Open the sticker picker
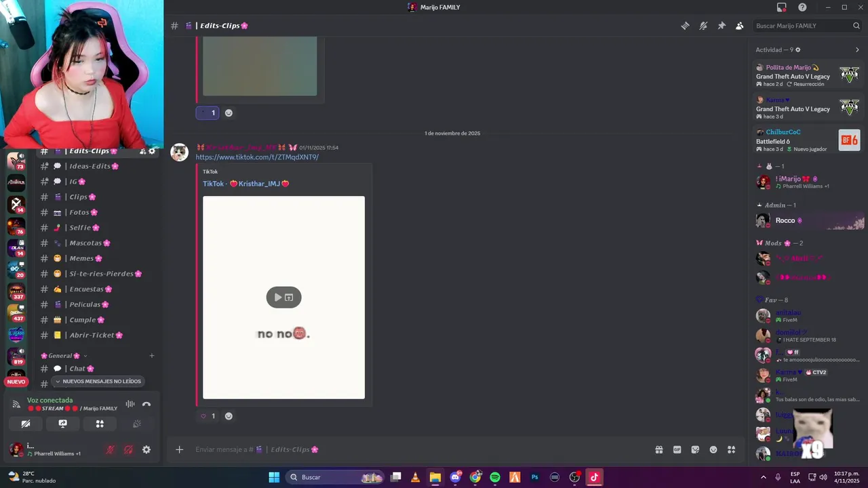The image size is (868, 488). point(695,449)
